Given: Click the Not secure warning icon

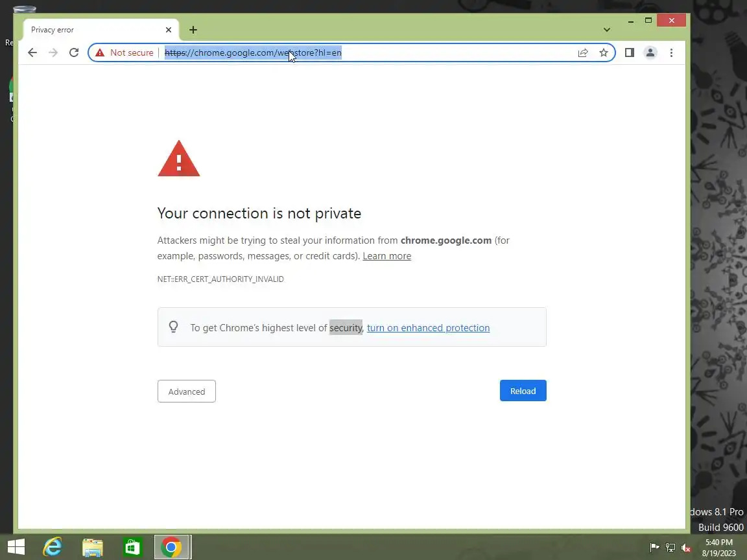Looking at the screenshot, I should click(100, 52).
